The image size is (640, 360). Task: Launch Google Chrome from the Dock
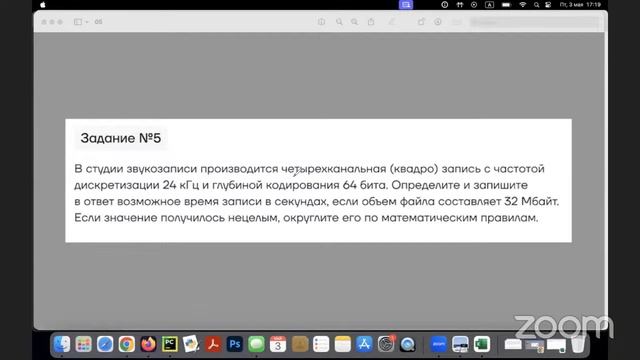tap(127, 344)
